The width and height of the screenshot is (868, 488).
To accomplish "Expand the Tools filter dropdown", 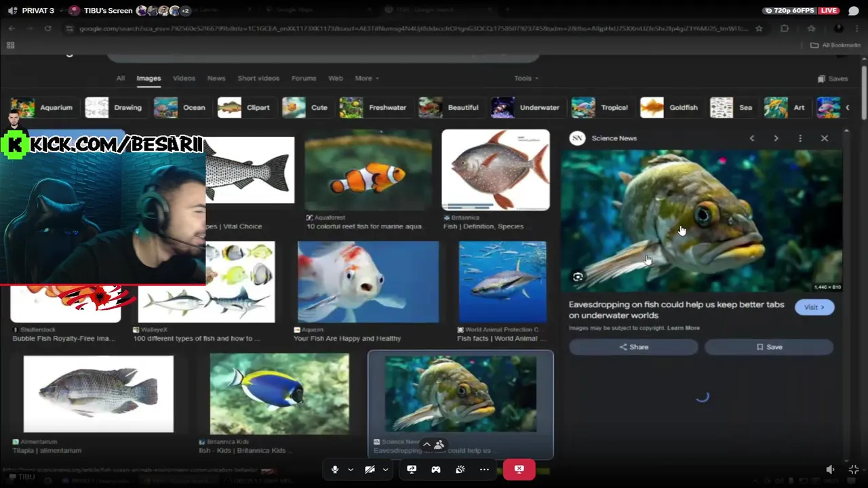I will click(x=526, y=78).
